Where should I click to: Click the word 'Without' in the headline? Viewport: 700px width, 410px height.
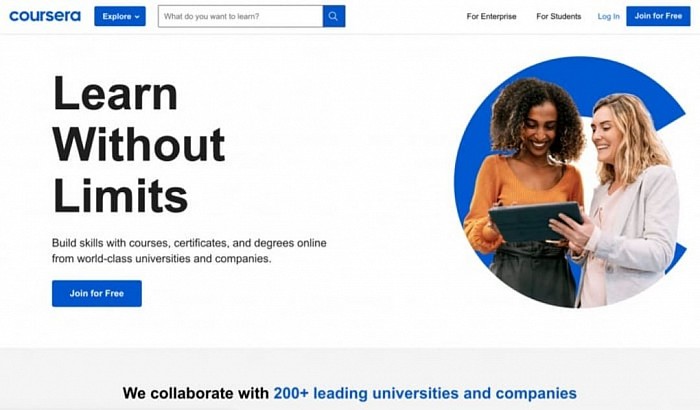(139, 144)
